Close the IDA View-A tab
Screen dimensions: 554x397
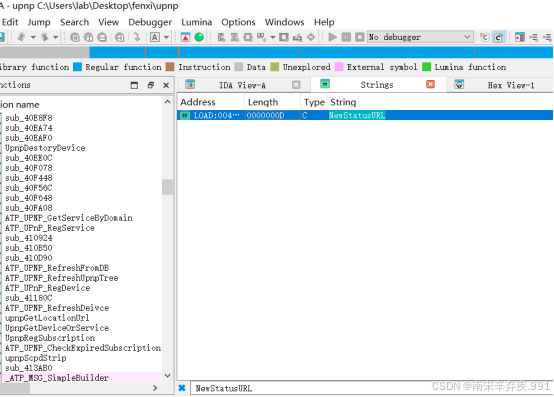point(296,85)
